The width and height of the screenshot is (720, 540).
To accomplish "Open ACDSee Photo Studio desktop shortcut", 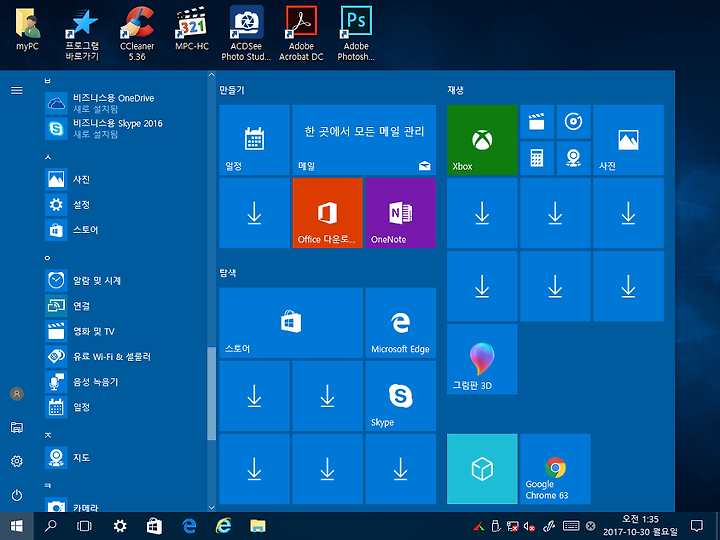I will tap(247, 34).
